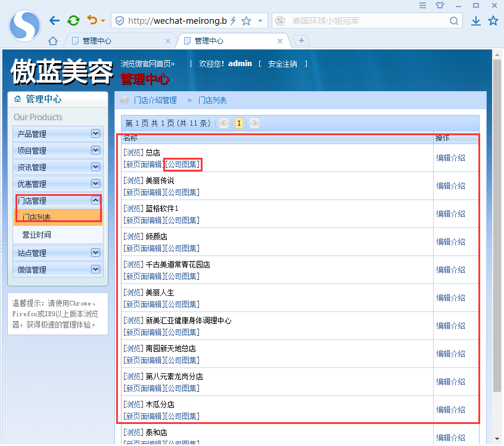The width and height of the screenshot is (504, 446).
Task: Click the search magnifier in the search box
Action: tap(454, 20)
